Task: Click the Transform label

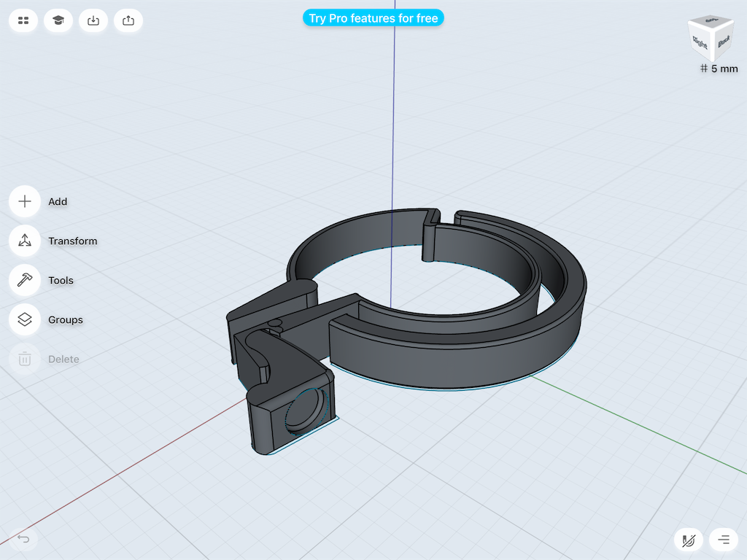Action: [x=73, y=241]
